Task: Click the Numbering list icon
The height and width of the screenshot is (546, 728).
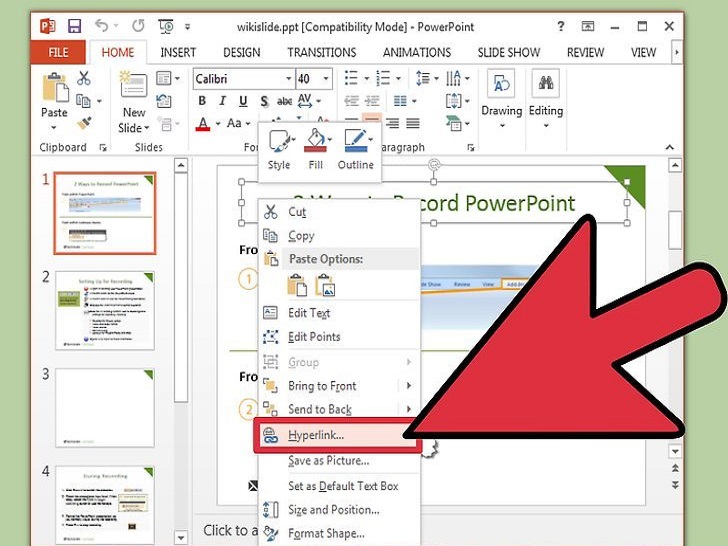Action: tap(383, 78)
